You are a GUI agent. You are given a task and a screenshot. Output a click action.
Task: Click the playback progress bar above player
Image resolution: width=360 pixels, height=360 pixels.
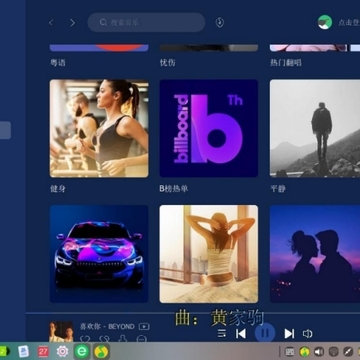point(193,313)
